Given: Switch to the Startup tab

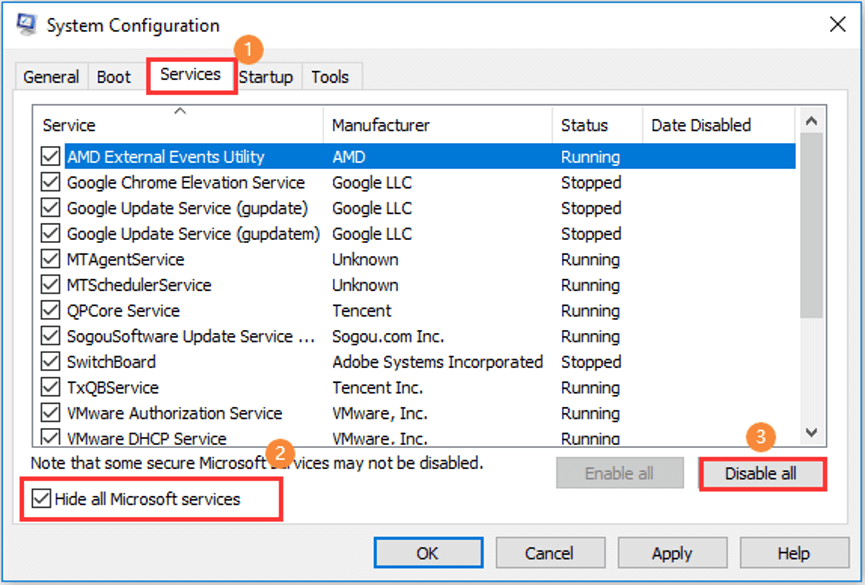Looking at the screenshot, I should click(266, 76).
